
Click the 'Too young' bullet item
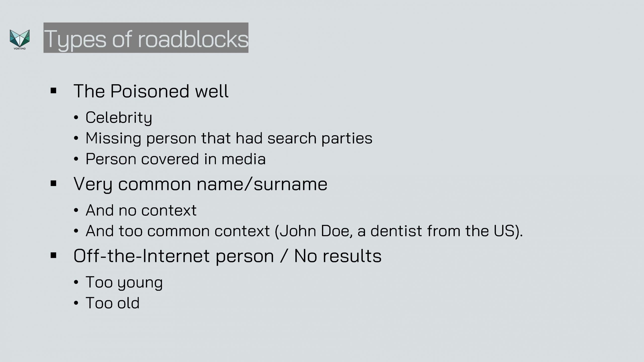point(124,282)
